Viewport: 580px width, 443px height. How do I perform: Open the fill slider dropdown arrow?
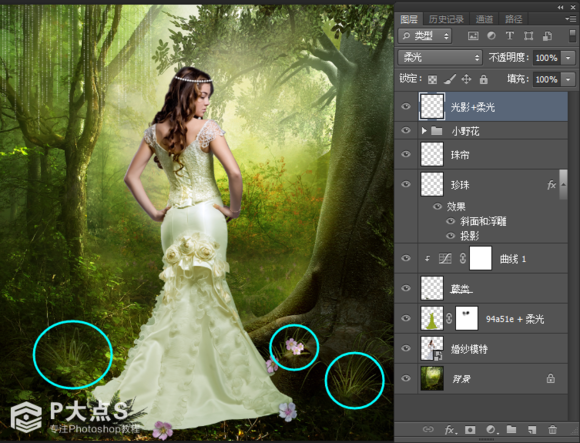click(x=568, y=80)
